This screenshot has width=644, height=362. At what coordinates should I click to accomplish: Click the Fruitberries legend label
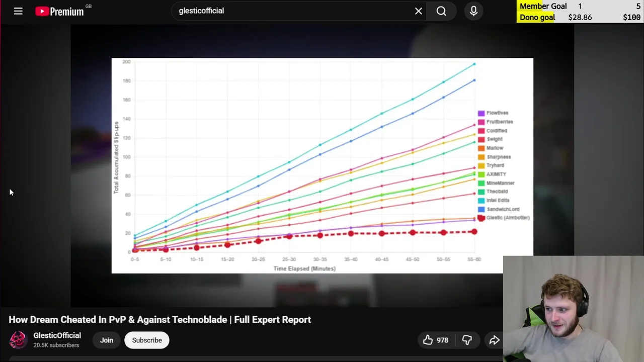[500, 122]
